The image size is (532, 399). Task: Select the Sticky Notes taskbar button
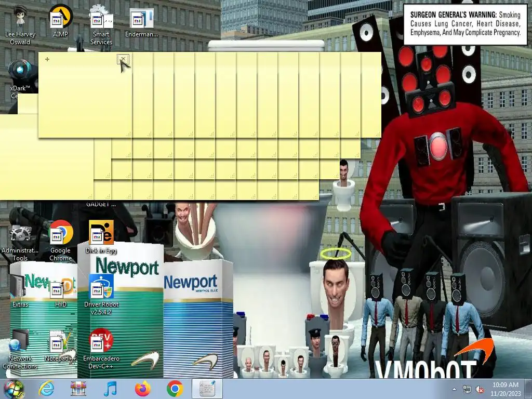[207, 389]
